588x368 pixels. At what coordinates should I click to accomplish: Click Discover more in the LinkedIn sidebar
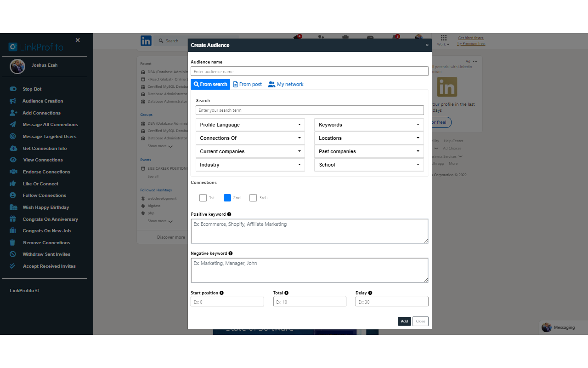tap(171, 237)
